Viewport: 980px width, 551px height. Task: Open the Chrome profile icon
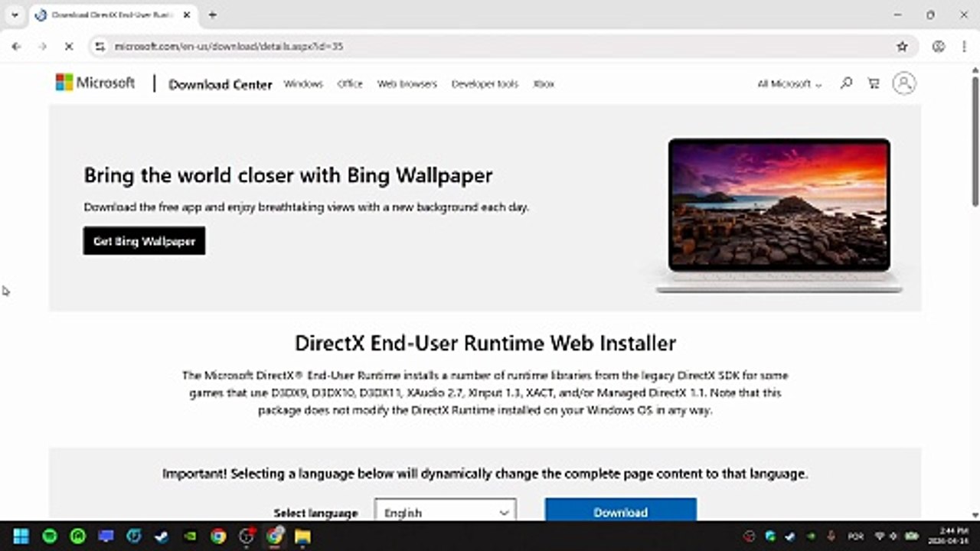point(939,47)
